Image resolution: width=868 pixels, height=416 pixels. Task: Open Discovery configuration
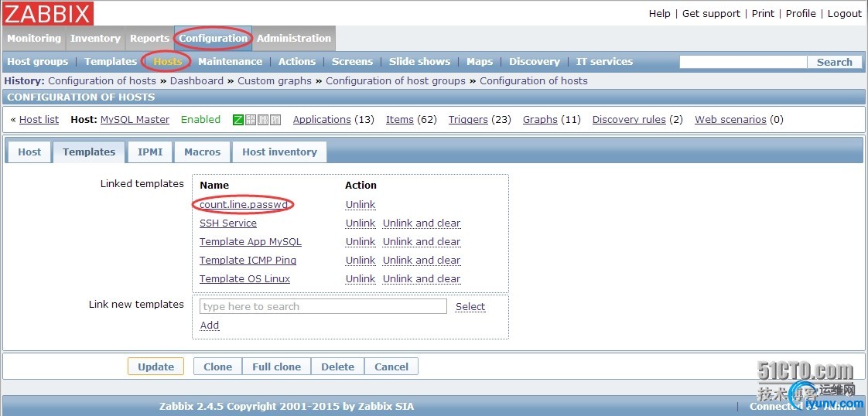(x=535, y=61)
